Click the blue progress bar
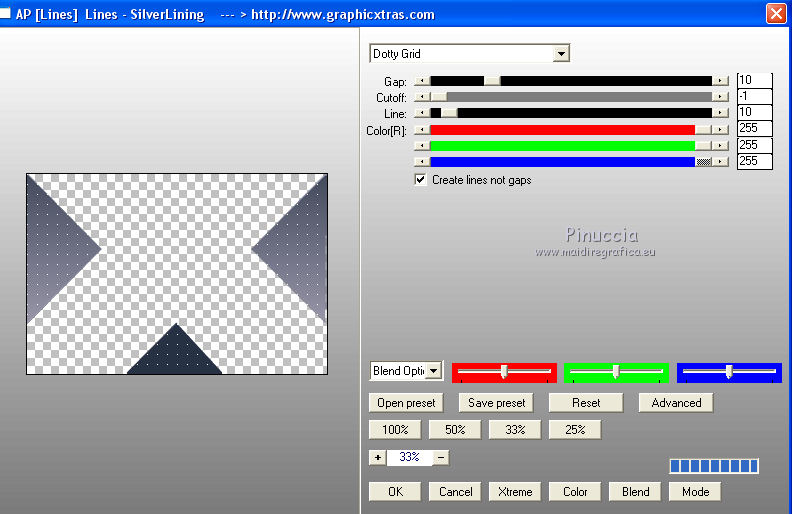 click(x=714, y=466)
